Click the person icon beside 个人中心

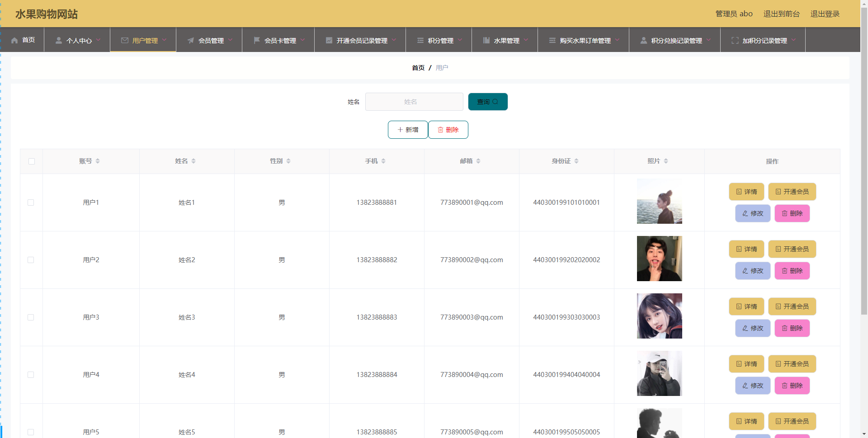pyautogui.click(x=59, y=40)
